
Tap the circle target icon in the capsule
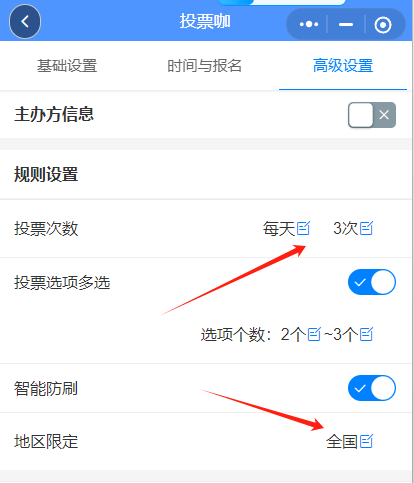click(383, 25)
